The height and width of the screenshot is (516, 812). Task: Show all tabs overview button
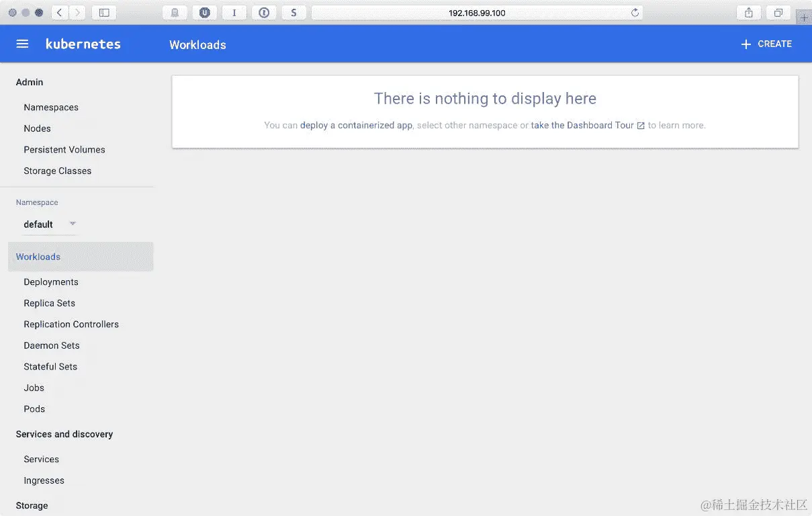pos(778,12)
